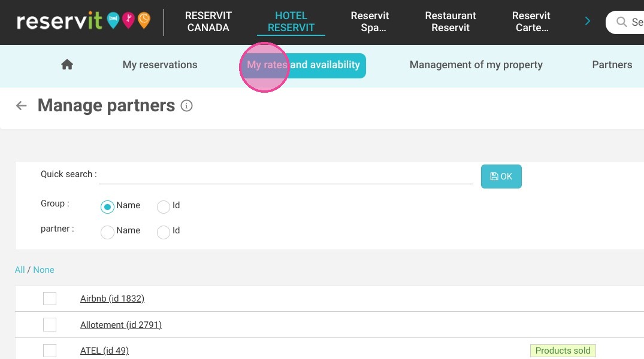This screenshot has width=644, height=359.
Task: Check the ATEL (id 49) checkbox
Action: click(50, 351)
